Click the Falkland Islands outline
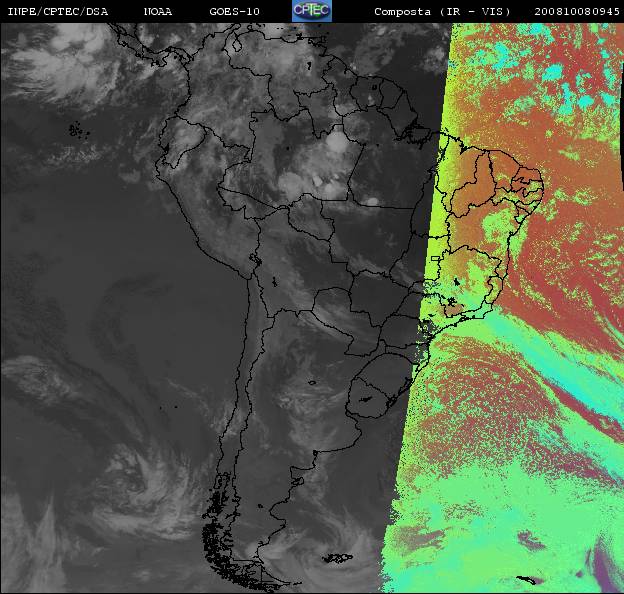The image size is (624, 594). tap(337, 558)
